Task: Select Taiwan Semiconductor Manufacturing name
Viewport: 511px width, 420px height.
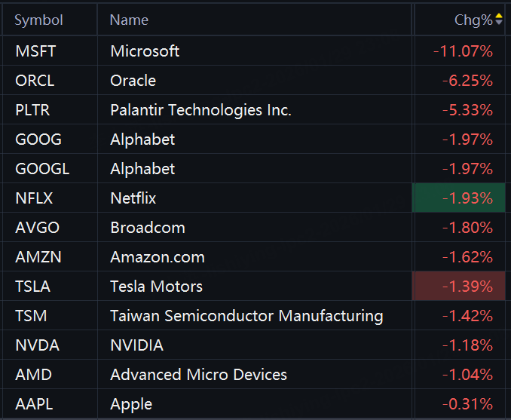Action: [246, 316]
